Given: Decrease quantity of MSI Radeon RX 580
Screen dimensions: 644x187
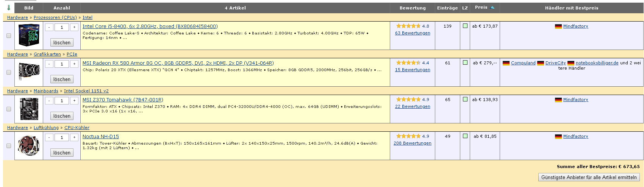Looking at the screenshot, I should pyautogui.click(x=49, y=64).
